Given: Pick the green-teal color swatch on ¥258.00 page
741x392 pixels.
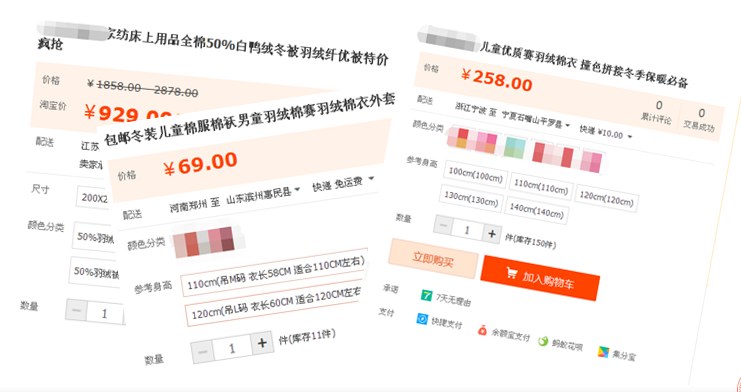Looking at the screenshot, I should (x=515, y=148).
